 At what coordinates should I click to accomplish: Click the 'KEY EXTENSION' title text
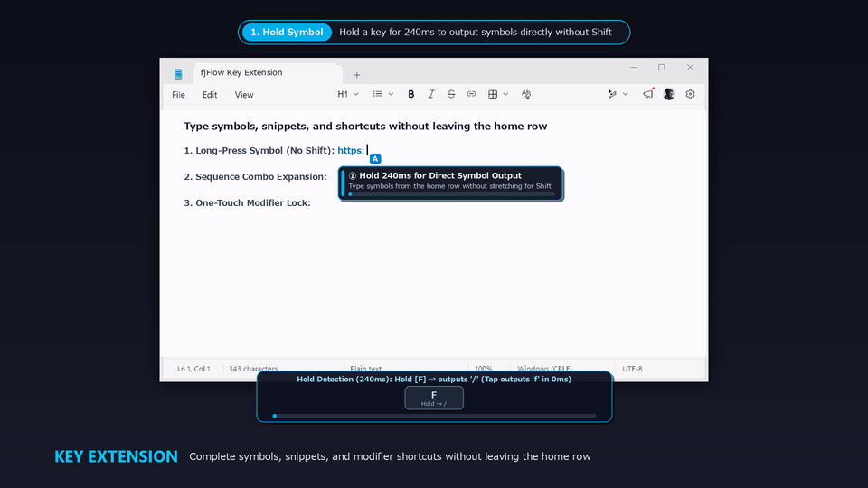tap(117, 456)
